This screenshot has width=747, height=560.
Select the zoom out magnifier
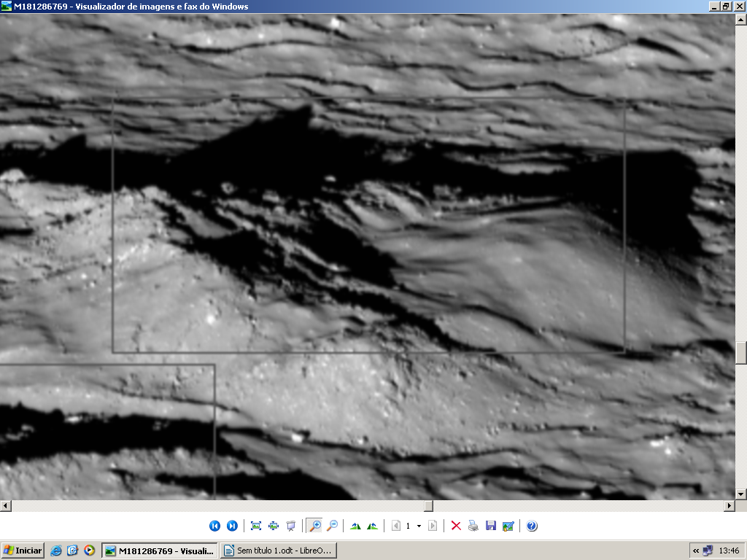point(332,526)
